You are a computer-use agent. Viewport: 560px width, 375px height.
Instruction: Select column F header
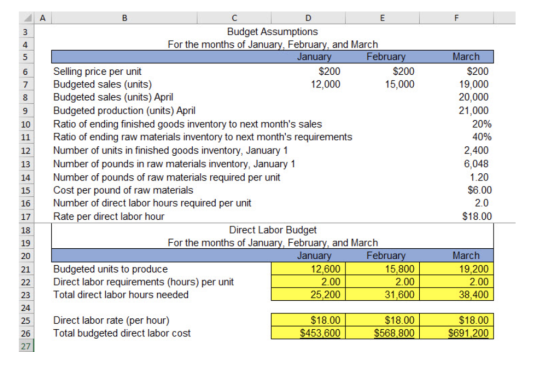click(x=456, y=18)
